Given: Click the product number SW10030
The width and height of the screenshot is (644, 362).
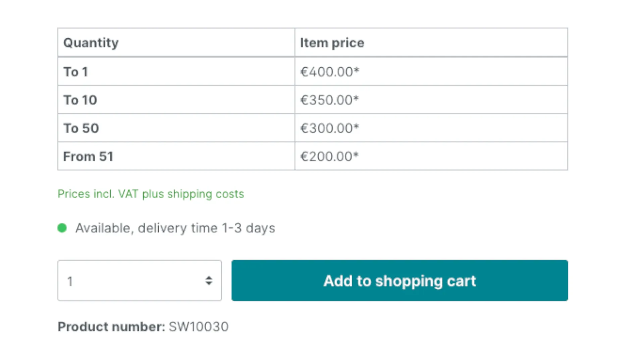Looking at the screenshot, I should click(199, 326).
